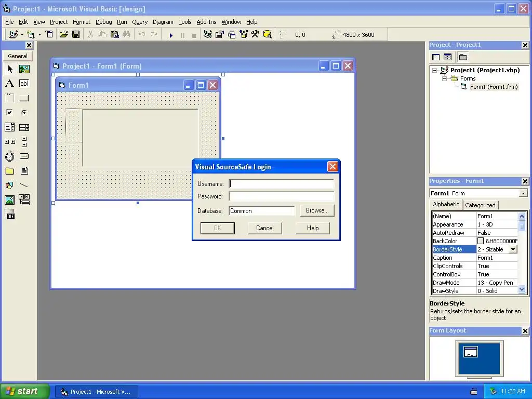532x399 pixels.
Task: Click the properties list scroll-down arrow
Action: (522, 289)
